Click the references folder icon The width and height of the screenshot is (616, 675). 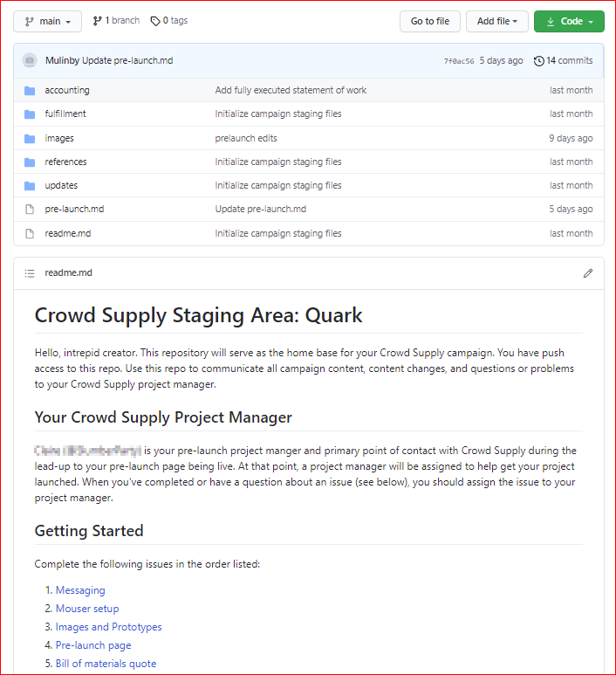point(30,162)
